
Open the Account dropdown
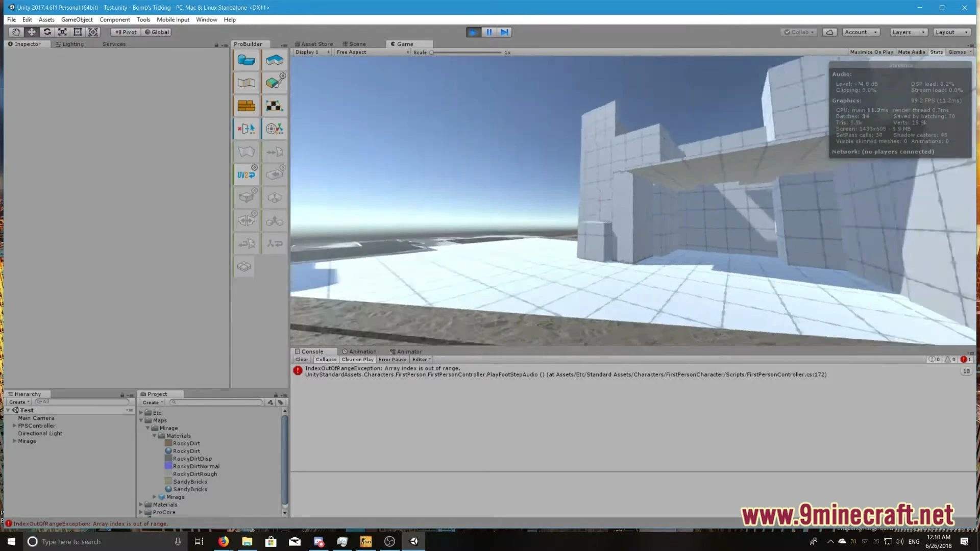[861, 32]
